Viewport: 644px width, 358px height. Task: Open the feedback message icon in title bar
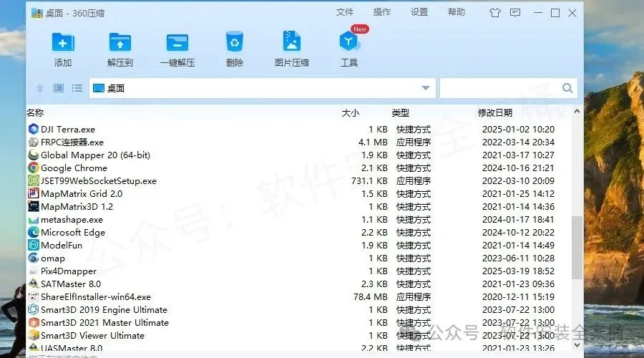(x=515, y=13)
